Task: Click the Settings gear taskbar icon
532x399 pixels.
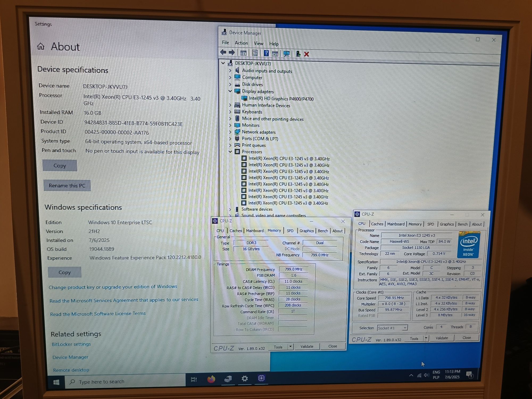Action: (x=245, y=378)
